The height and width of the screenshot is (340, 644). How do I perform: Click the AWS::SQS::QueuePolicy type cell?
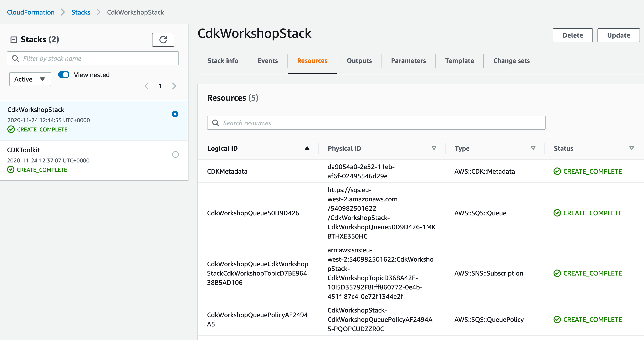point(489,319)
